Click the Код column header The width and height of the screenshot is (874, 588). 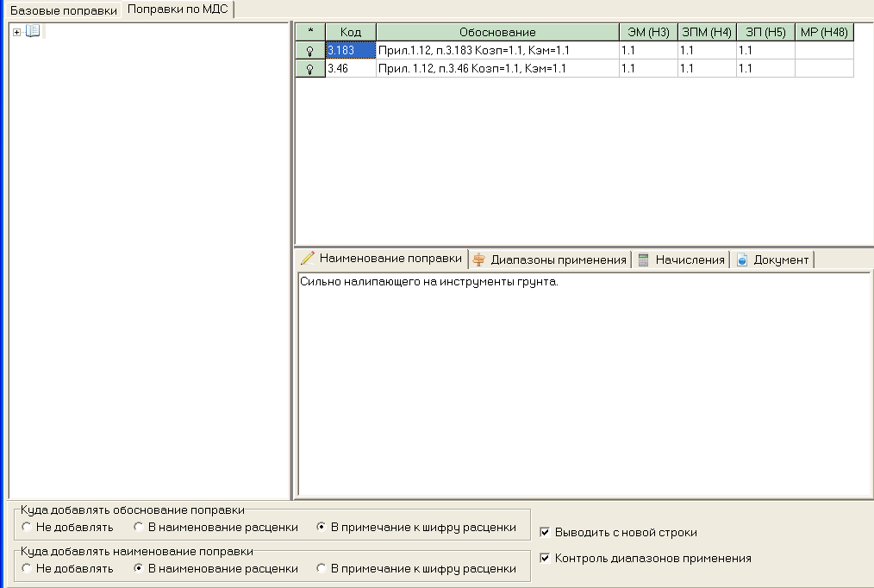[x=351, y=32]
